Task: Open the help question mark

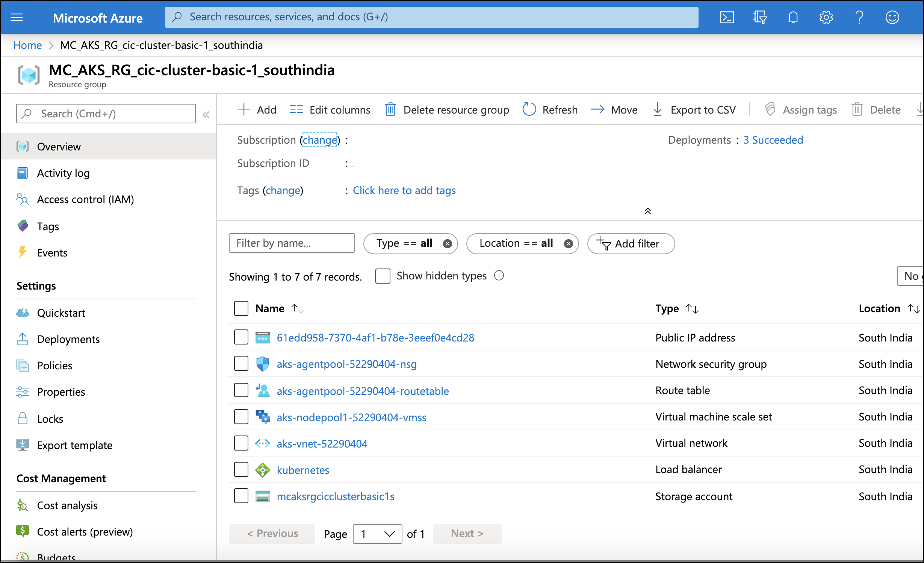Action: click(859, 17)
